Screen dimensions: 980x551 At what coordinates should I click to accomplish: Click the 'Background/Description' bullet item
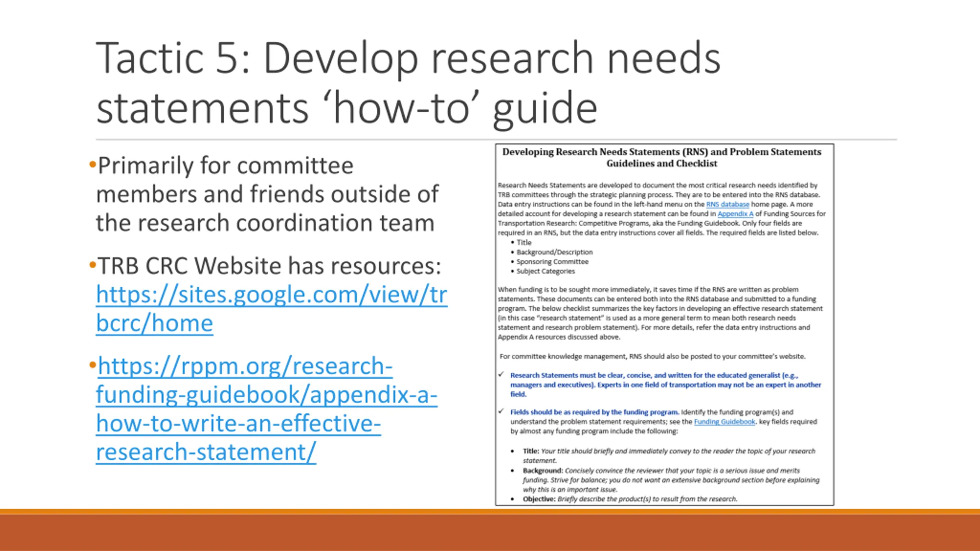coord(554,252)
